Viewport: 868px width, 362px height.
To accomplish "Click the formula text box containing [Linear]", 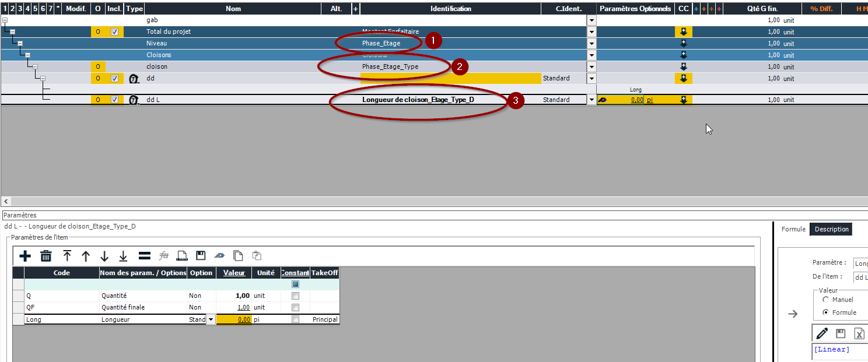I will click(x=839, y=352).
